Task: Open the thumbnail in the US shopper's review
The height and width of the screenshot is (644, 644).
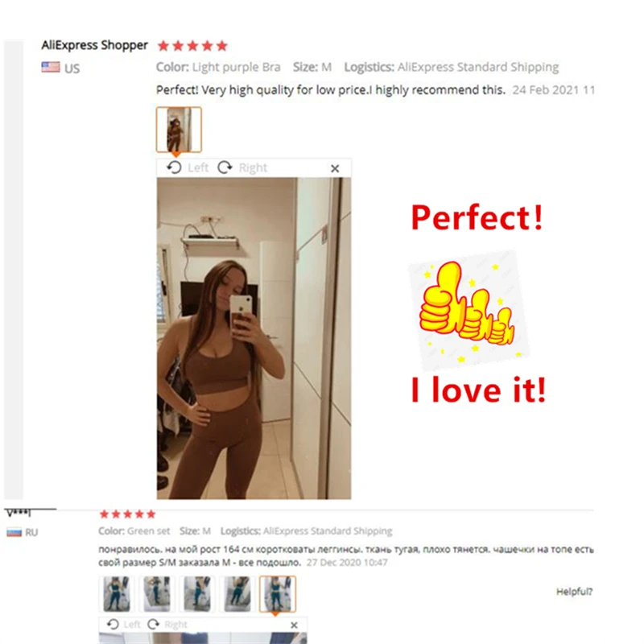Action: (x=179, y=130)
